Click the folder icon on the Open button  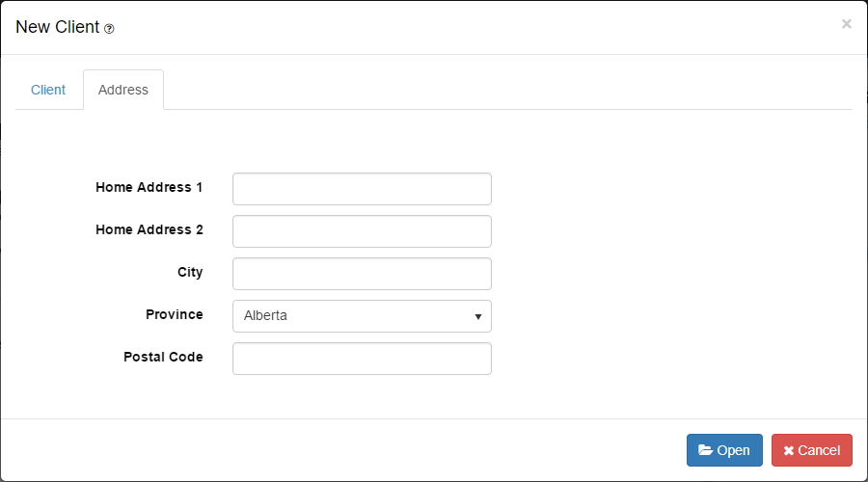pyautogui.click(x=706, y=450)
